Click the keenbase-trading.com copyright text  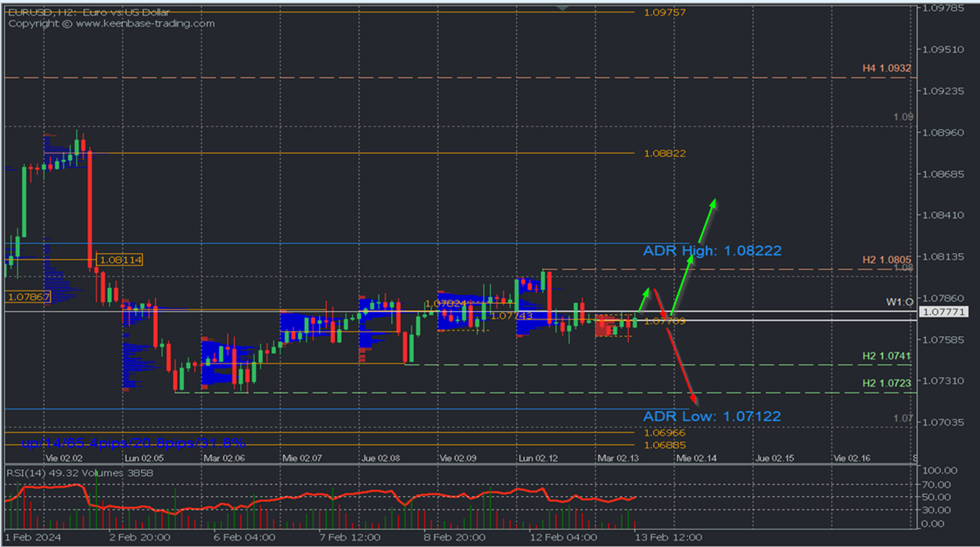pos(111,23)
